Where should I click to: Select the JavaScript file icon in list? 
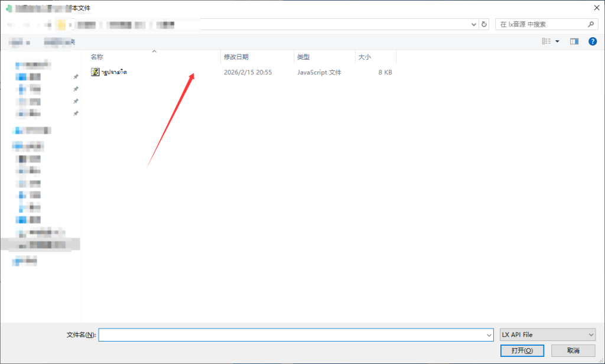(x=95, y=72)
